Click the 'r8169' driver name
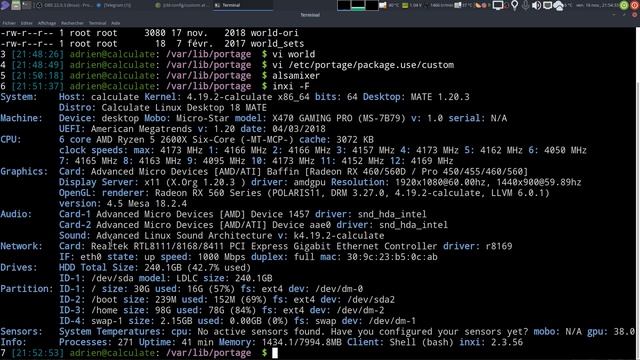 point(499,246)
